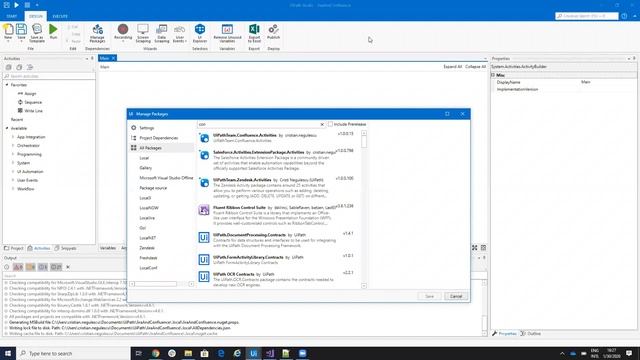Select the Fluent Ribbon Control Suite package
The height and width of the screenshot is (360, 640).
[x=278, y=216]
